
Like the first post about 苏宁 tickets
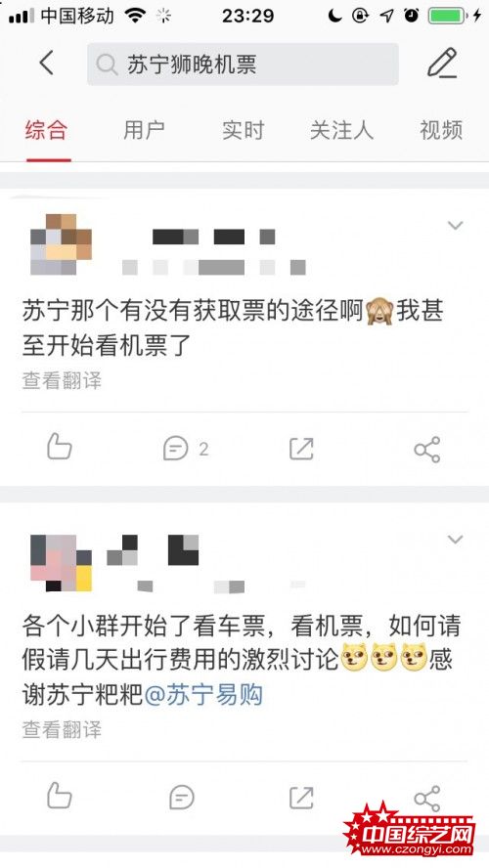point(60,448)
